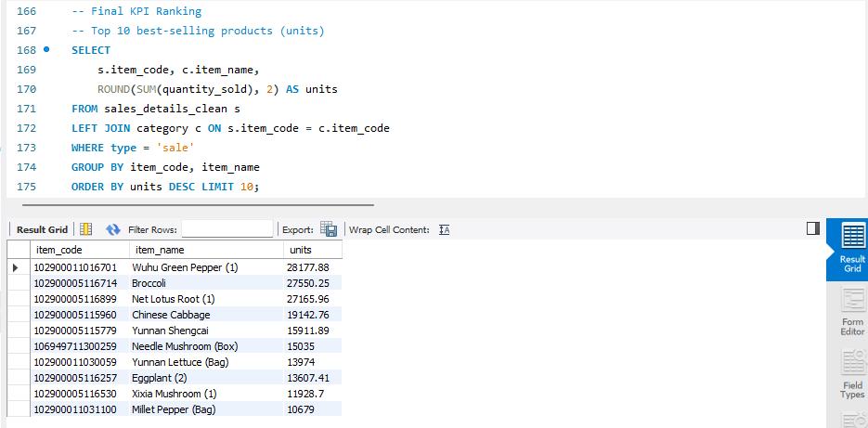Open the Field Types panel
This screenshot has width=868, height=428.
point(851,376)
